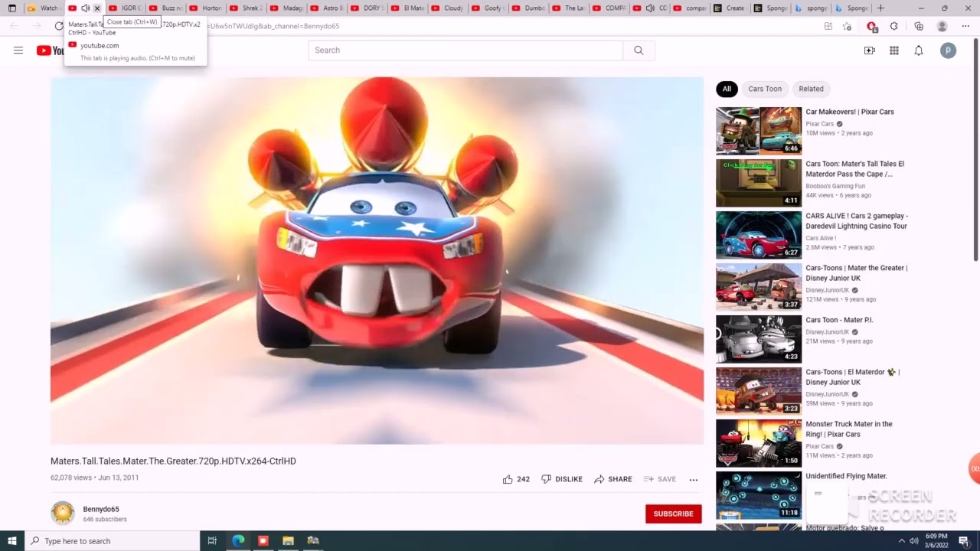Screen dimensions: 980x551
Task: Switch to the Buzz tab
Action: tap(166, 8)
